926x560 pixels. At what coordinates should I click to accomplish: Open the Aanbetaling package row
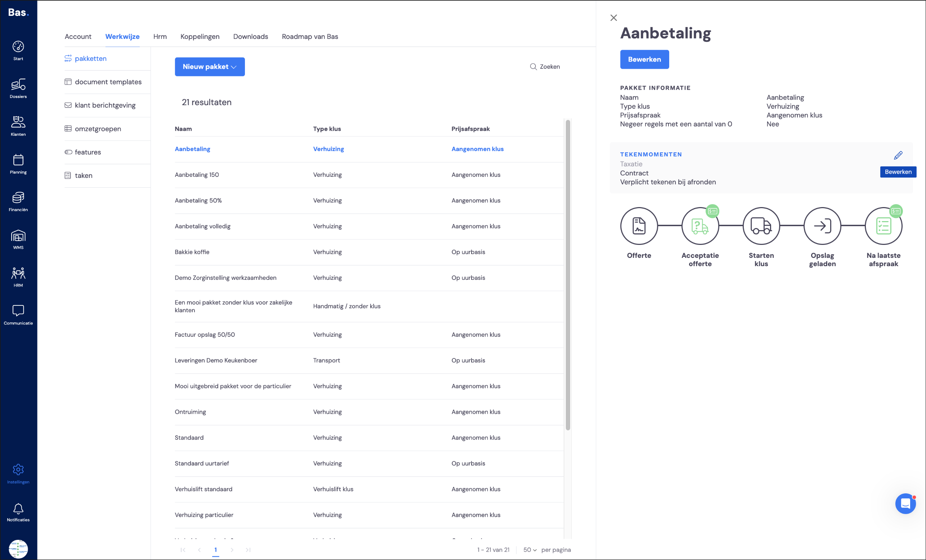coord(369,149)
